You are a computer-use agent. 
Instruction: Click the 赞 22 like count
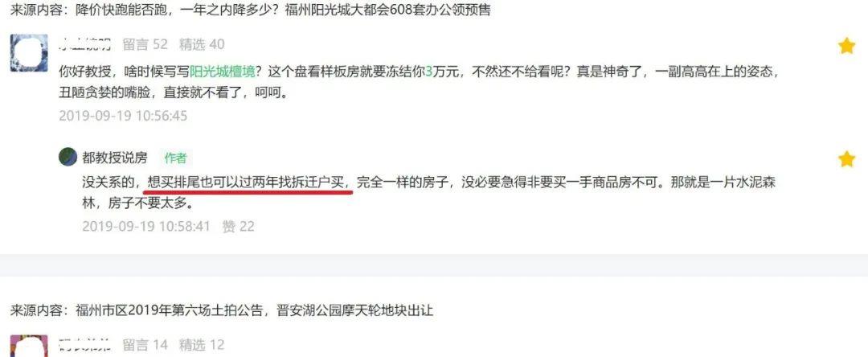[238, 226]
